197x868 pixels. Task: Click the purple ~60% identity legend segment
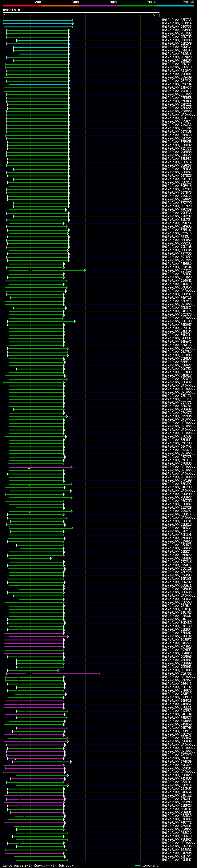[x=98, y=6]
